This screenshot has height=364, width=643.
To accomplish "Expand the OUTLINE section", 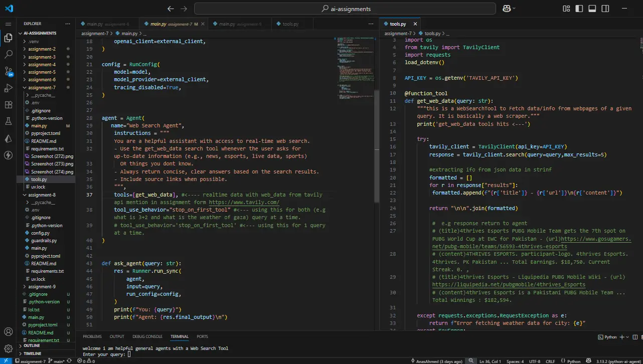I will [x=32, y=345].
